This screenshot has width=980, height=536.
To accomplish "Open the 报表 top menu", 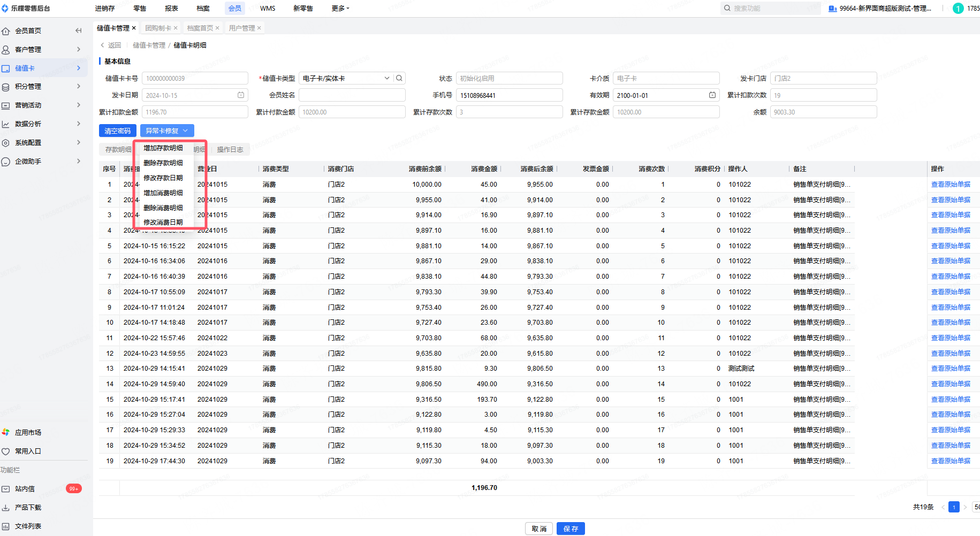I will 171,8.
